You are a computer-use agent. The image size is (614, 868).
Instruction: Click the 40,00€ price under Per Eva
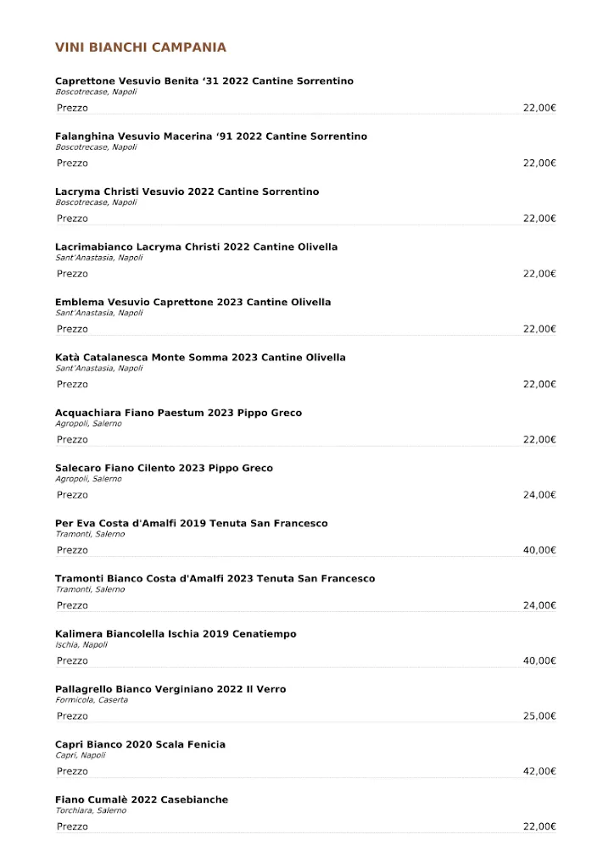[x=539, y=550]
